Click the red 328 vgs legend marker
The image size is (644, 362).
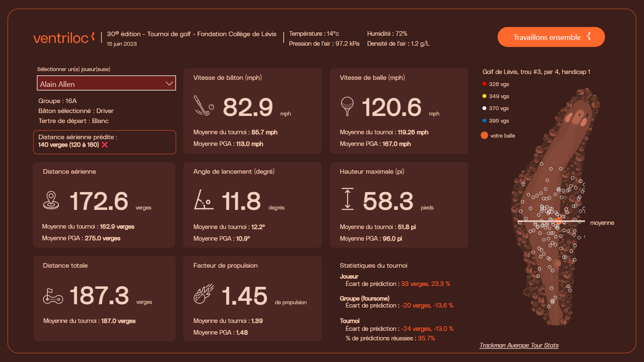484,84
